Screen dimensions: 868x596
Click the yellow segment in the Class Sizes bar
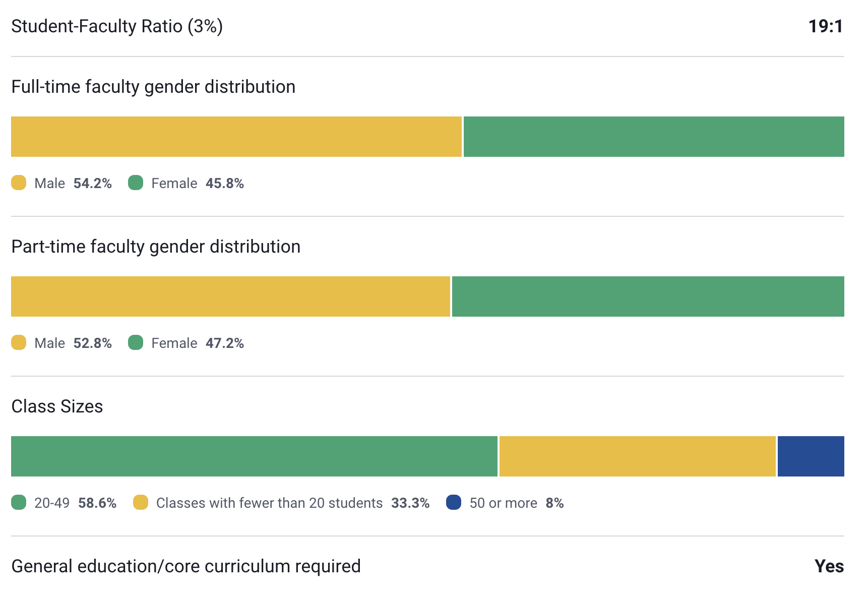(x=637, y=456)
